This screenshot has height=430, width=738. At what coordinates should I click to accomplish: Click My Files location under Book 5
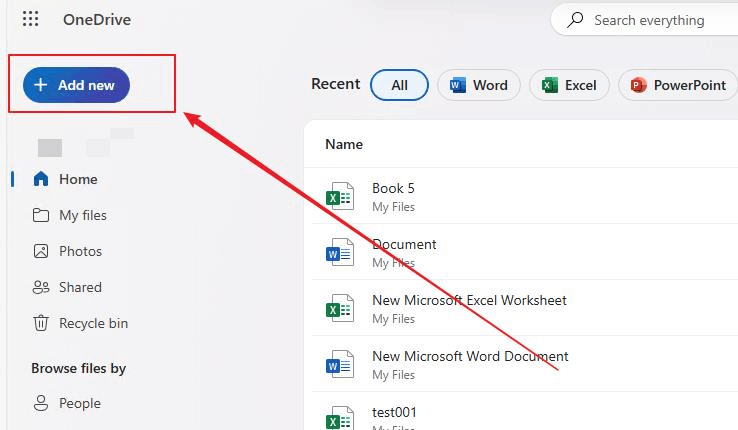click(393, 207)
